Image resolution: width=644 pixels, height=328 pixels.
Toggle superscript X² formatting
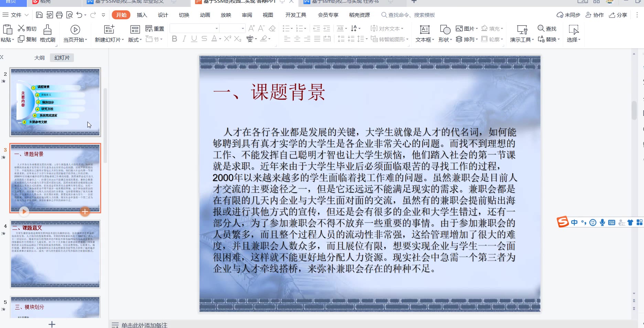[x=228, y=39]
